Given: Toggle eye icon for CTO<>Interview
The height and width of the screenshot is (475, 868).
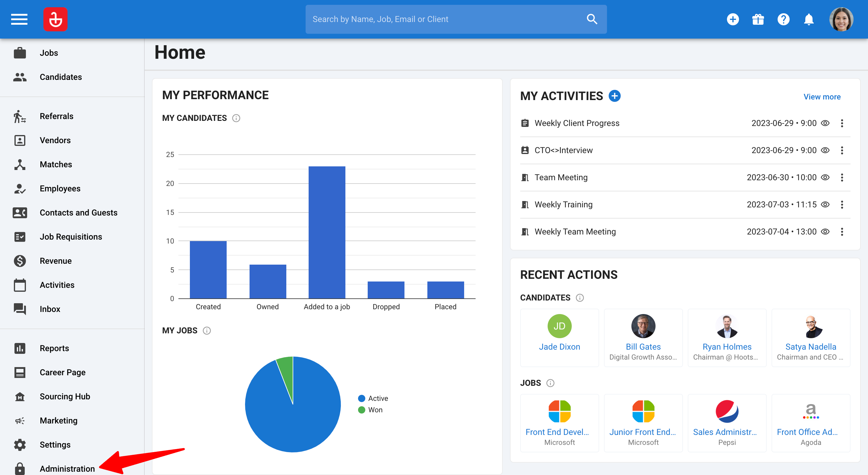Looking at the screenshot, I should [x=825, y=150].
